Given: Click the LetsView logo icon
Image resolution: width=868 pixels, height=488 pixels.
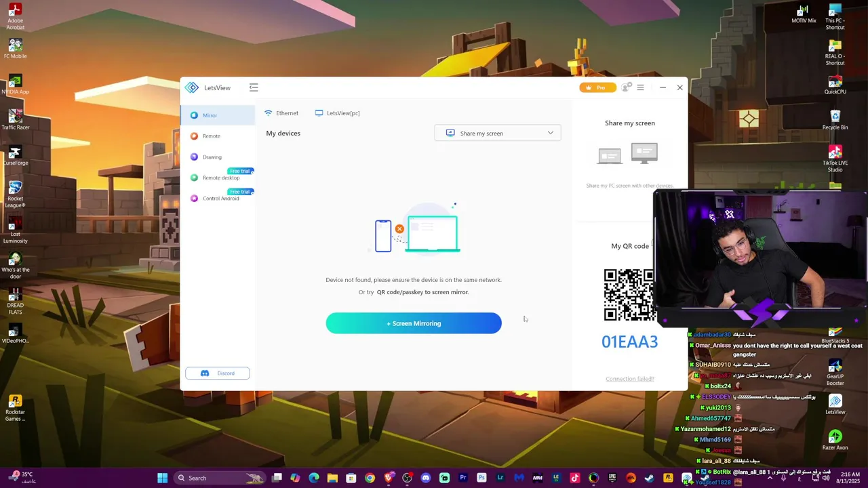Looking at the screenshot, I should 192,87.
